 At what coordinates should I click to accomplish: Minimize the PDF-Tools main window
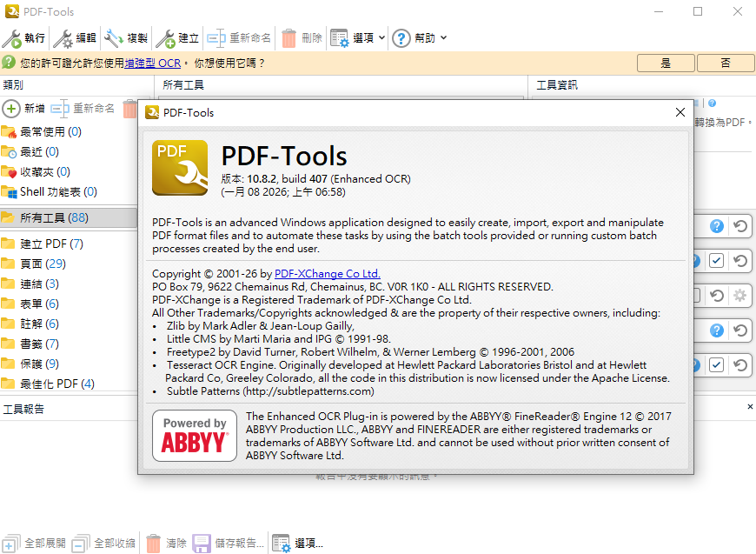click(659, 11)
